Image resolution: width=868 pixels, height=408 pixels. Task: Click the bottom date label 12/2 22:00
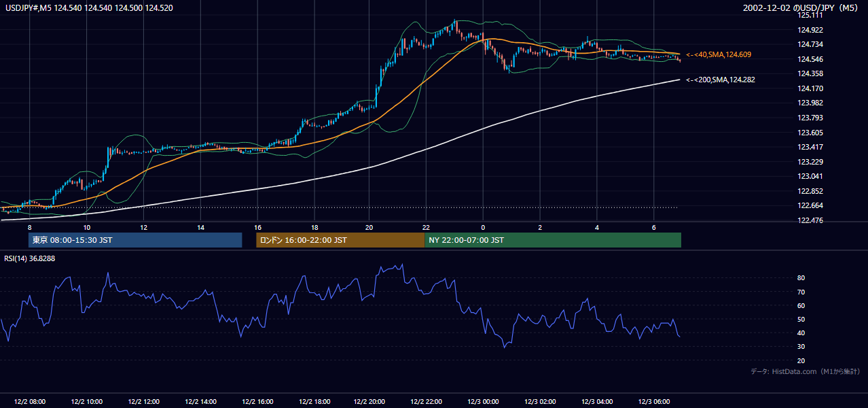click(x=427, y=401)
